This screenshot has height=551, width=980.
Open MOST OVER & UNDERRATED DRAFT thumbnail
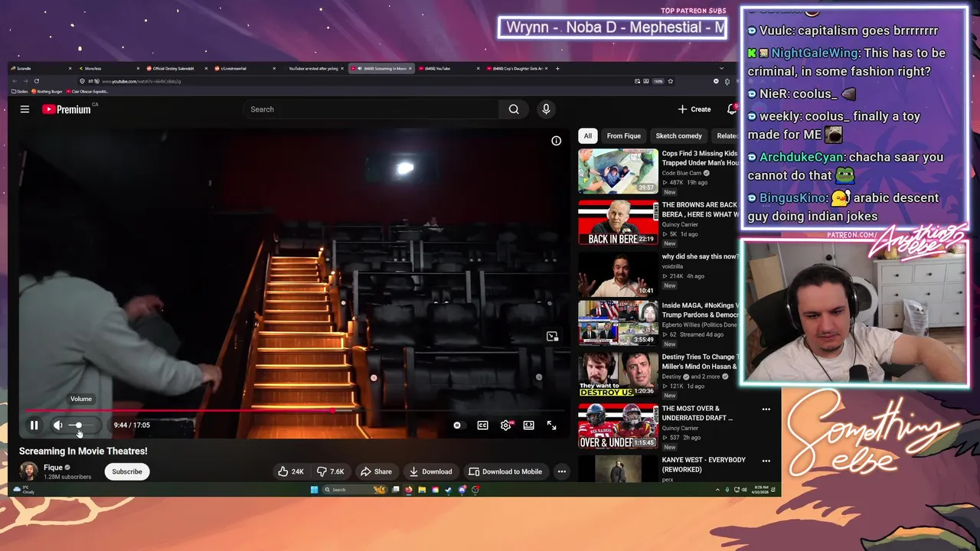(x=618, y=426)
